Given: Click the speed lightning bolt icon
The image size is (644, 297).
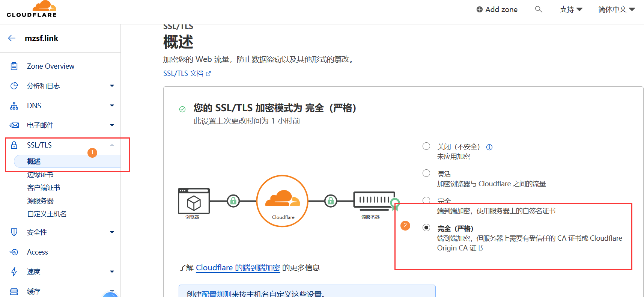Looking at the screenshot, I should [x=14, y=271].
